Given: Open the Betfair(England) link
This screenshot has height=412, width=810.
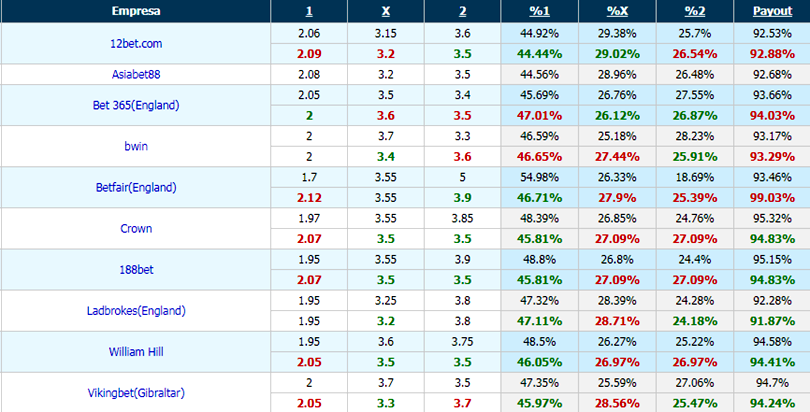Looking at the screenshot, I should (x=136, y=187).
